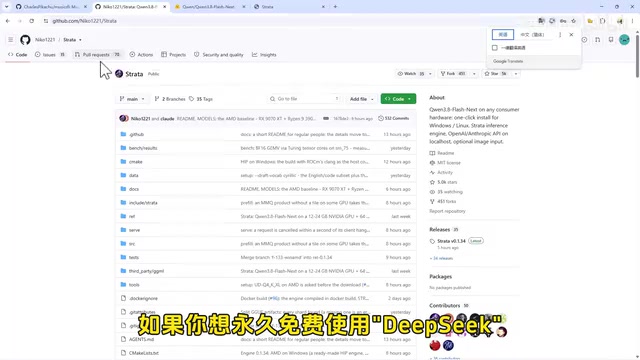Open the Readme link in About

(445, 153)
